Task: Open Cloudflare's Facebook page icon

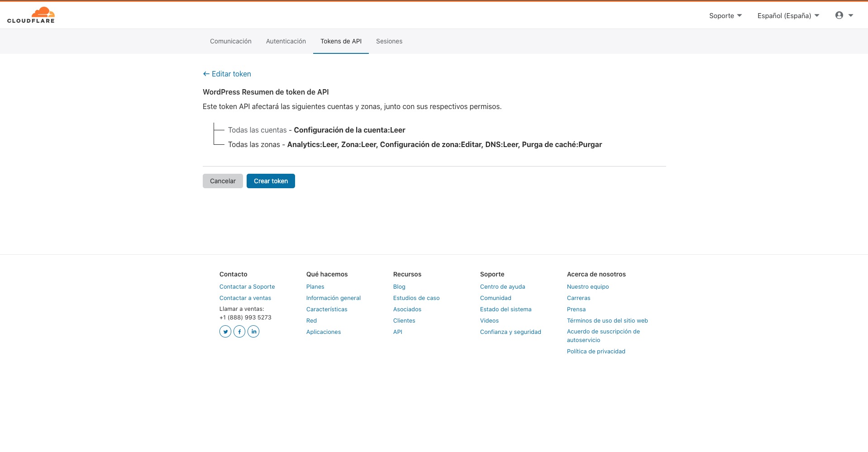Action: point(239,332)
